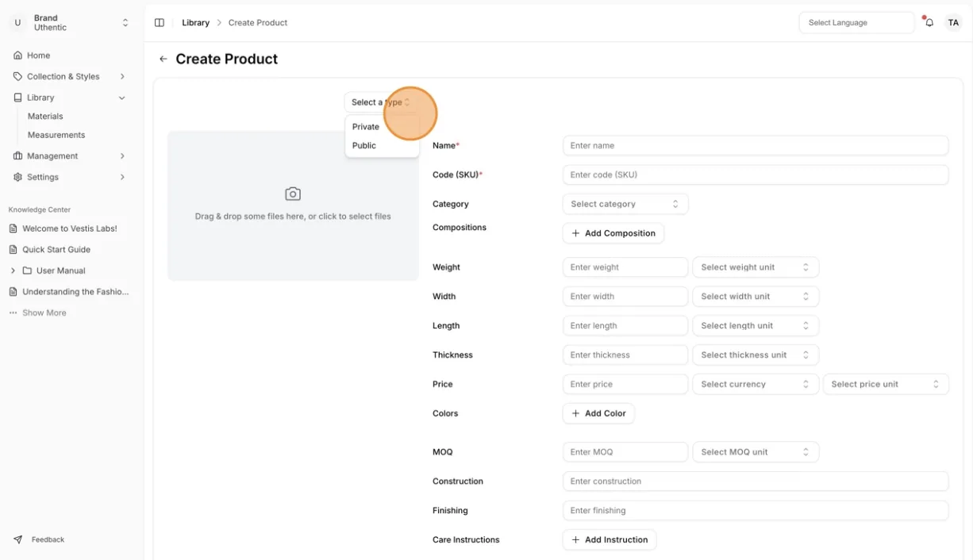This screenshot has width=973, height=560.
Task: Focus the Enter thickness field
Action: tap(625, 355)
